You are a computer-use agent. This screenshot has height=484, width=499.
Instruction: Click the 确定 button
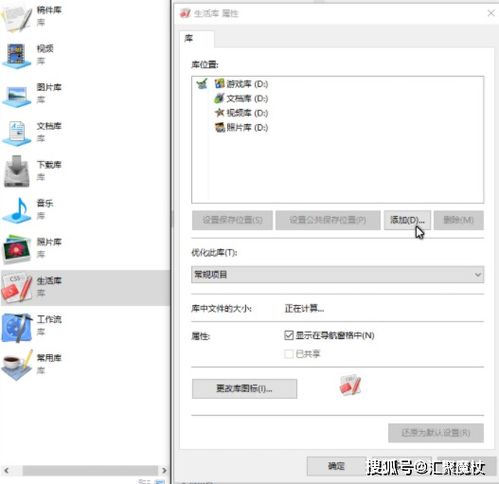(336, 466)
